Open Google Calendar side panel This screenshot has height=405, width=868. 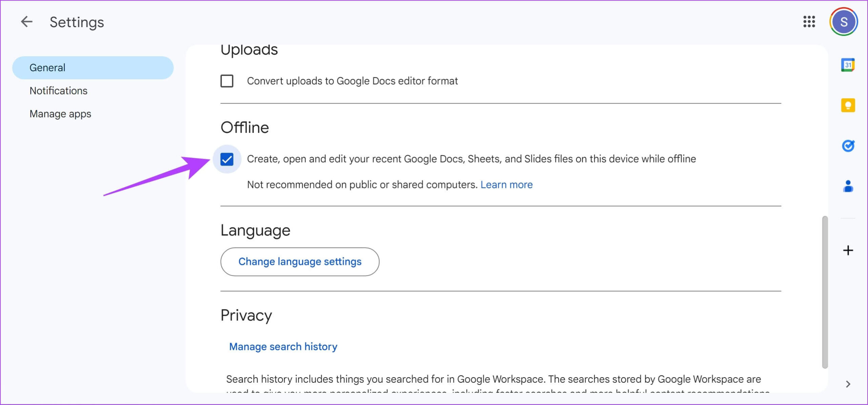click(848, 65)
